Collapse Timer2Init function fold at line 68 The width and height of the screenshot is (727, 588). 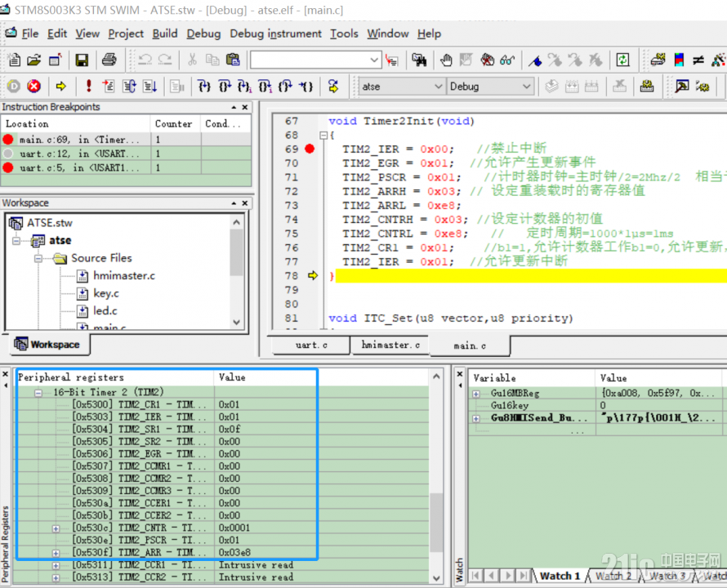tap(323, 136)
